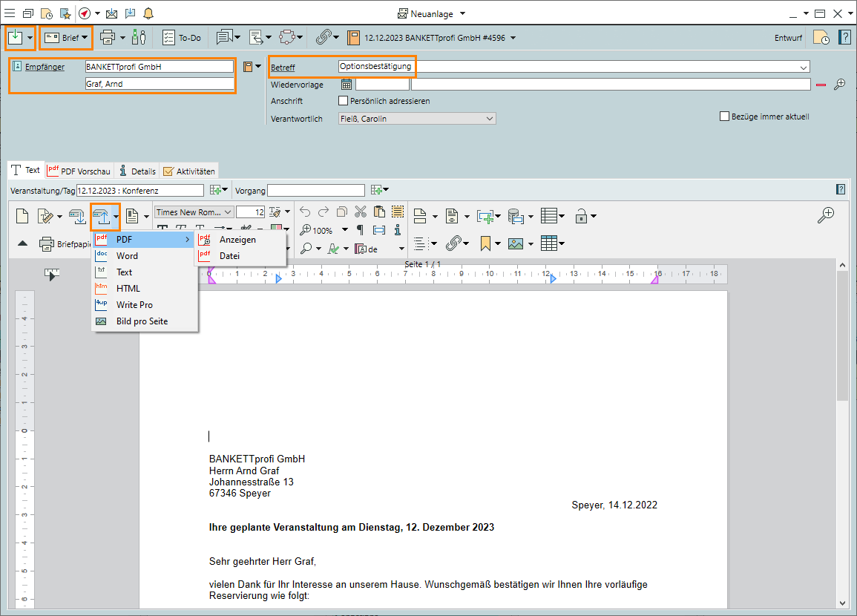857x616 pixels.
Task: Click the To-Do button
Action: click(x=182, y=38)
